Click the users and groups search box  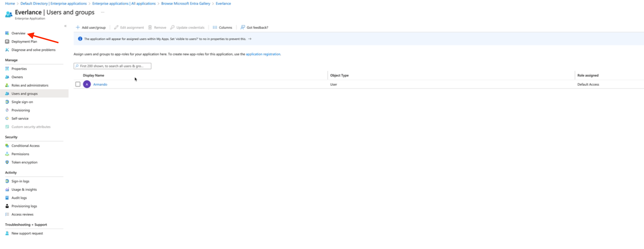112,66
